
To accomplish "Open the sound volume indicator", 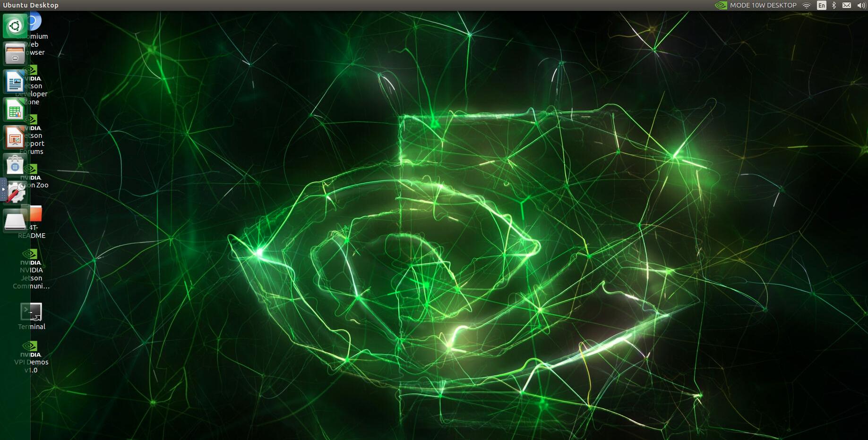I will [860, 5].
